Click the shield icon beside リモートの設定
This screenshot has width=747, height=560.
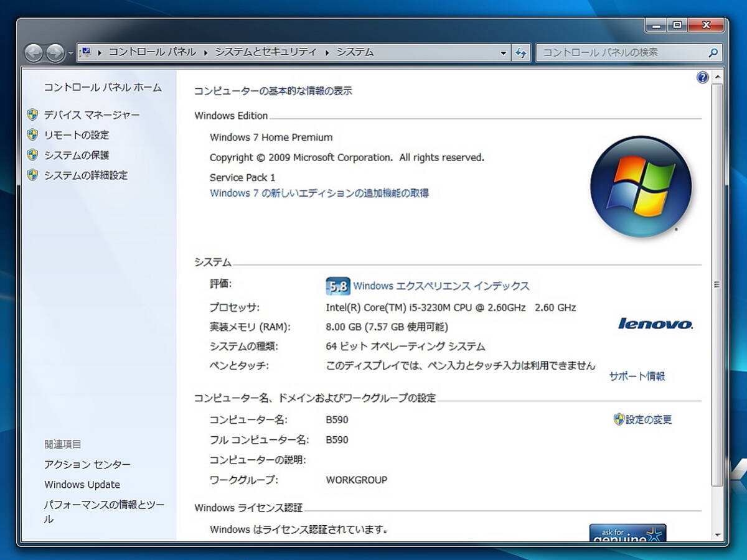(x=33, y=135)
